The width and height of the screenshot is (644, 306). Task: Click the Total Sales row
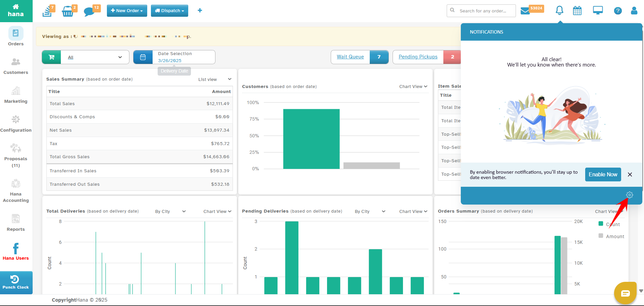(139, 103)
